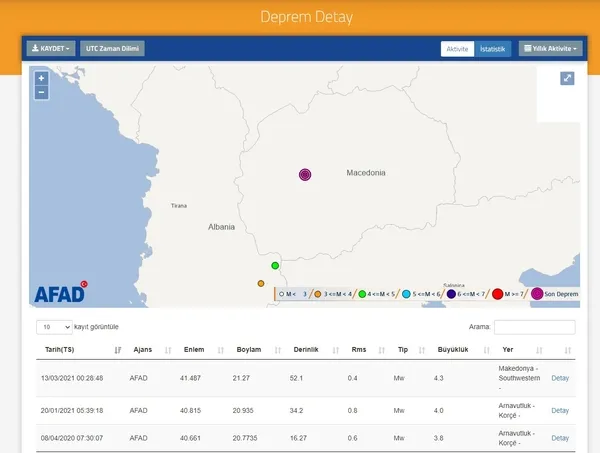600x453 pixels.
Task: Click the Macedonia map label
Action: (x=366, y=173)
